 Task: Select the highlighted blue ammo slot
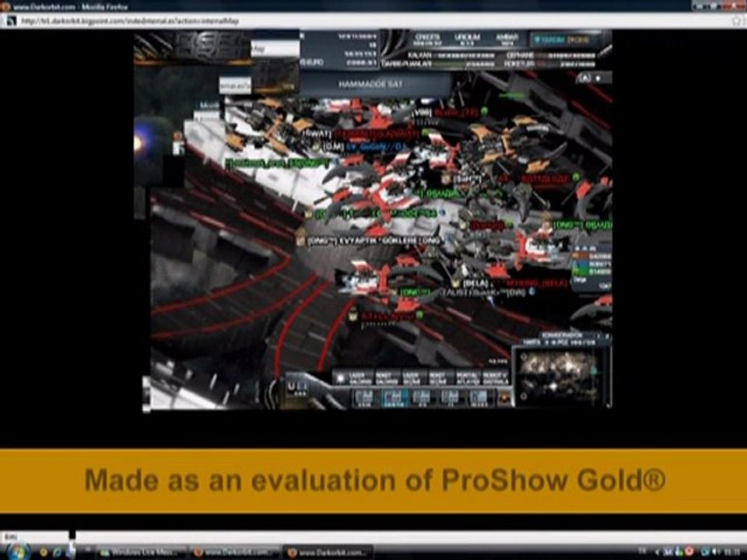[x=394, y=397]
